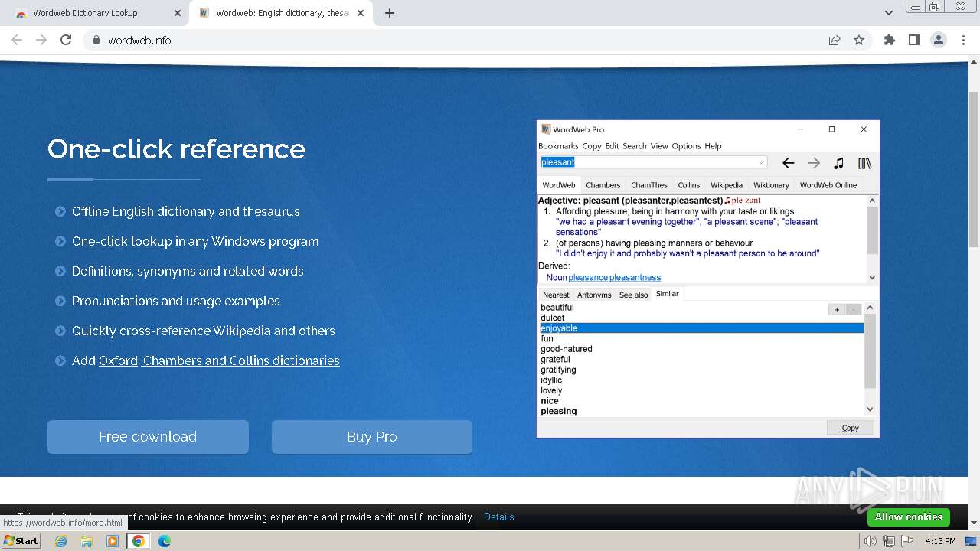Open the Windows Start menu
Viewport: 980px width, 551px height.
21,540
